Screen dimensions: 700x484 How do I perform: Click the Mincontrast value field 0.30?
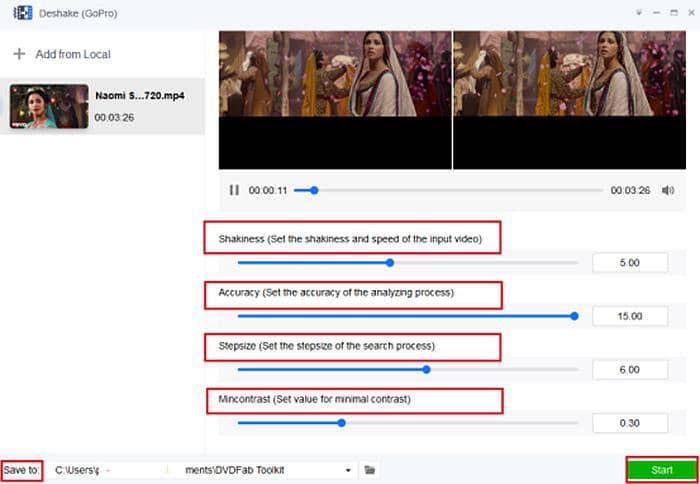click(x=630, y=423)
